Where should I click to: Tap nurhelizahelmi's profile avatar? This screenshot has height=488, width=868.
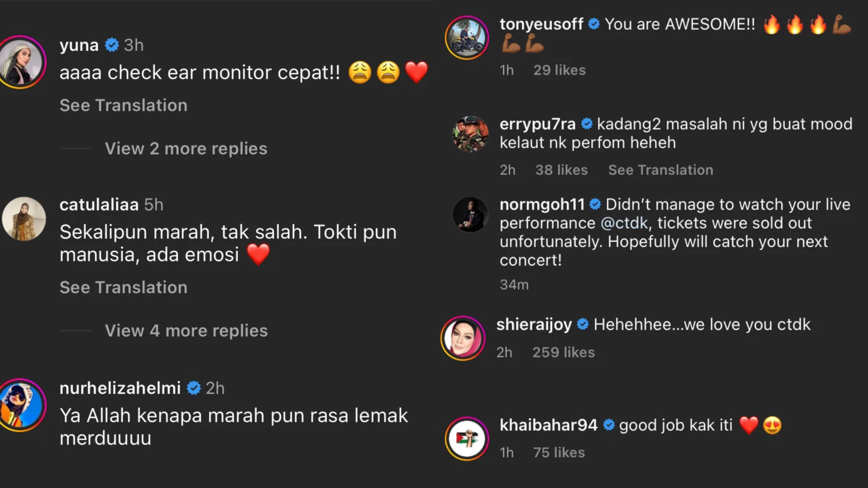(x=21, y=405)
